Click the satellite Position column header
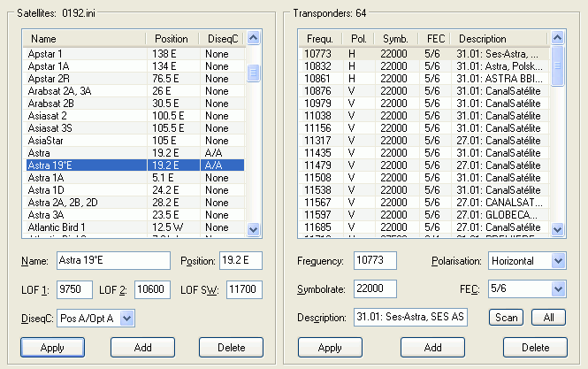This screenshot has width=588, height=369. coord(172,39)
